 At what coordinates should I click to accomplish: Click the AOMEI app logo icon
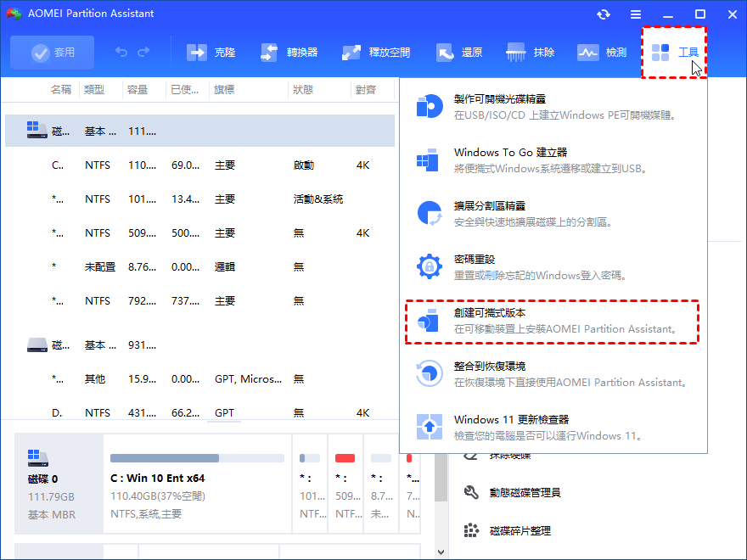pyautogui.click(x=14, y=14)
